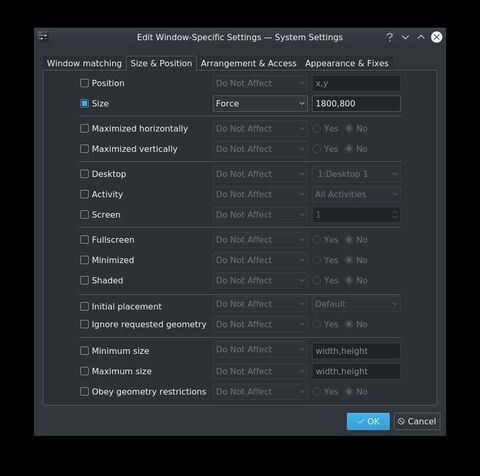This screenshot has height=476, width=480.
Task: Enable the Position checkbox
Action: pos(84,83)
